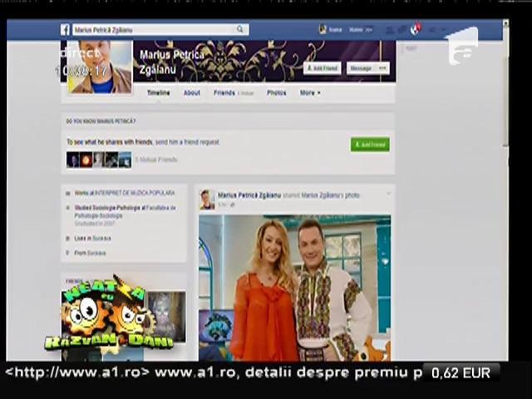Open INTERPRET DE MUZICA POPULARA link
This screenshot has width=532, height=399.
pos(135,193)
